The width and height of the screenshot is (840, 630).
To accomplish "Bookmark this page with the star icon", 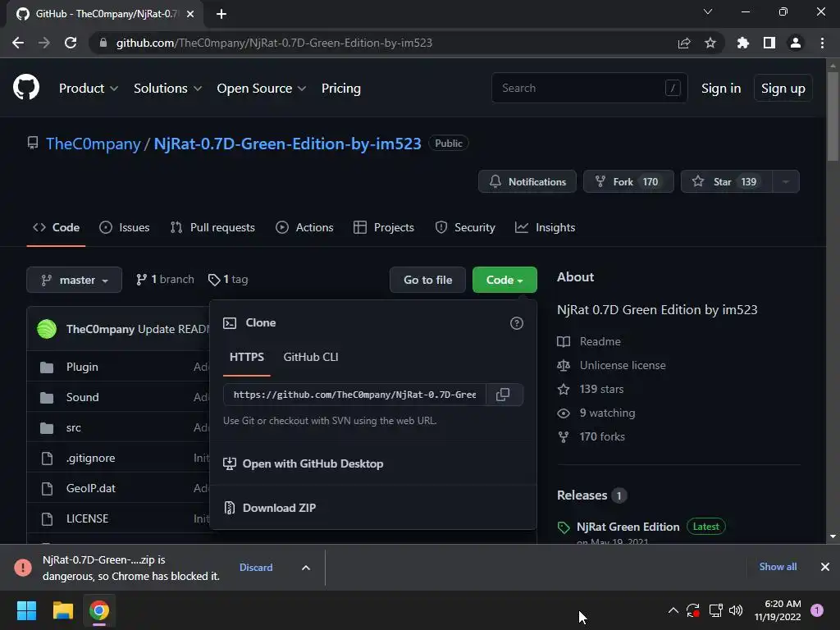I will point(710,43).
